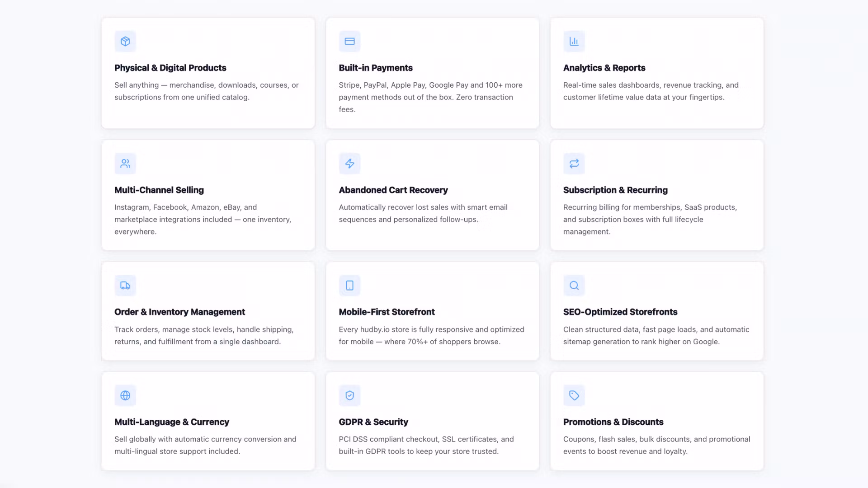The height and width of the screenshot is (488, 868).
Task: Click the truck icon for Order & Inventory Management
Action: (x=125, y=286)
